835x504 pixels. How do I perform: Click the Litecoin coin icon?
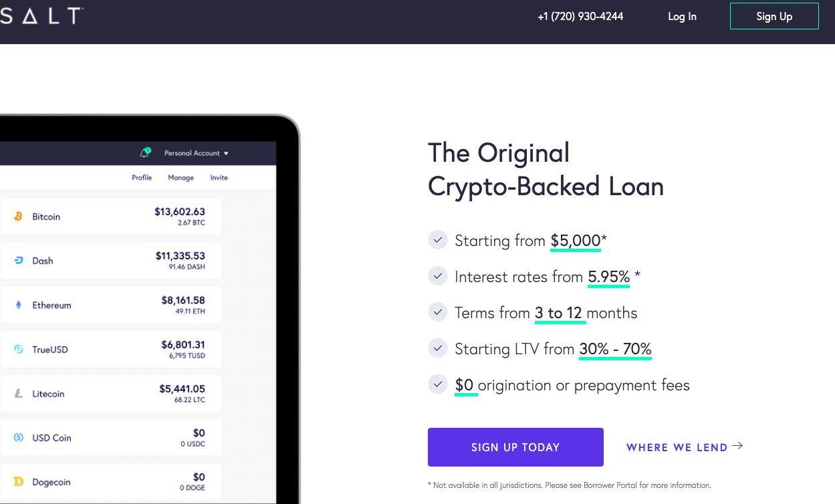pyautogui.click(x=19, y=394)
